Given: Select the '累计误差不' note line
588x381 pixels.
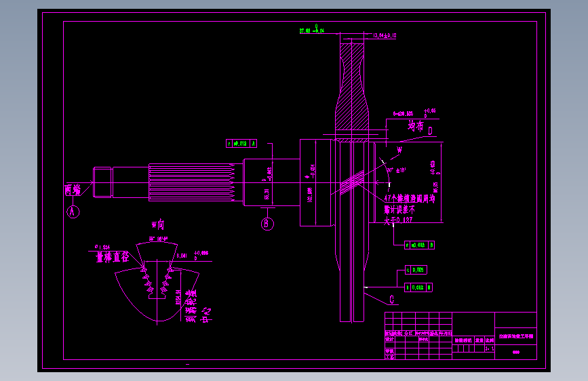Looking at the screenshot, I should click(x=399, y=209).
